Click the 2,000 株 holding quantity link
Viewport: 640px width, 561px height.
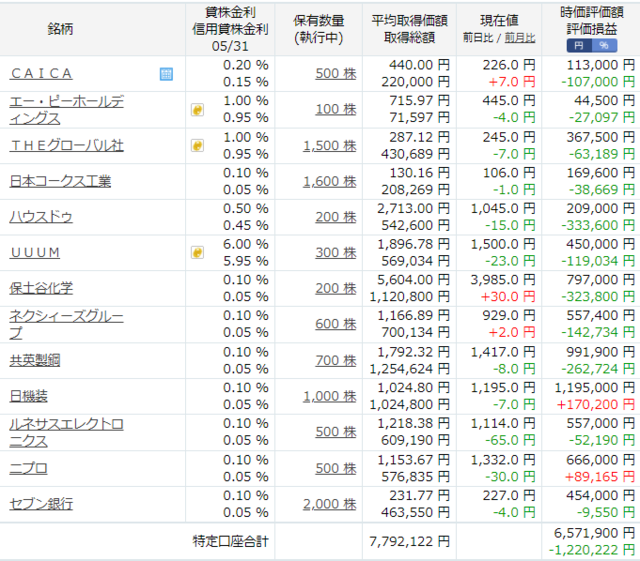[x=330, y=504]
